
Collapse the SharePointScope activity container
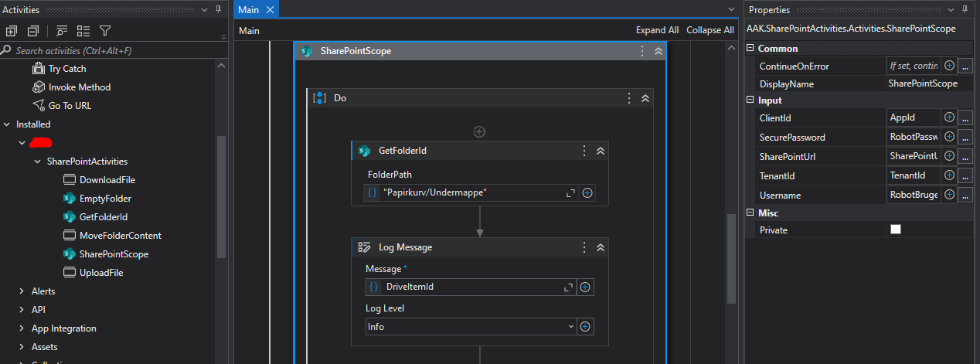coord(658,51)
